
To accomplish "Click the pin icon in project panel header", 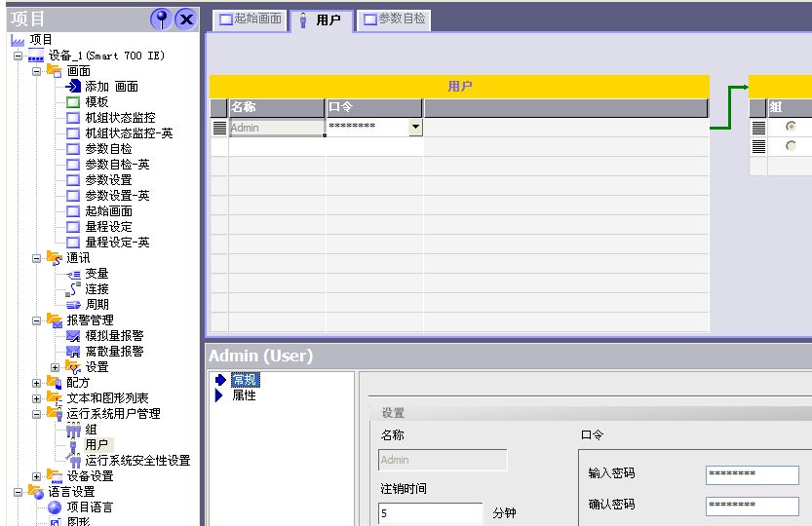I will coord(162,19).
